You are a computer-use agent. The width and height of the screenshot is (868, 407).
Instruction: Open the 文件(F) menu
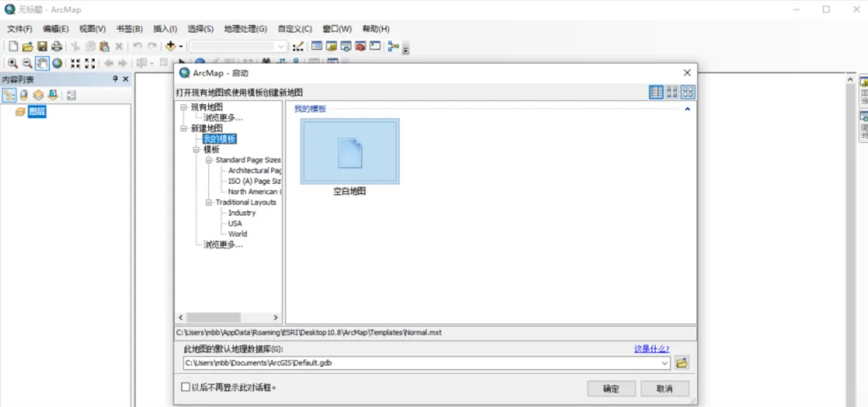coord(19,29)
